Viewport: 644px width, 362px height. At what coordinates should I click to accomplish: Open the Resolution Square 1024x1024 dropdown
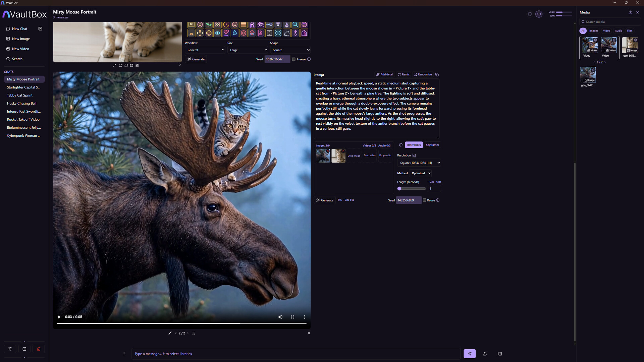click(x=419, y=163)
